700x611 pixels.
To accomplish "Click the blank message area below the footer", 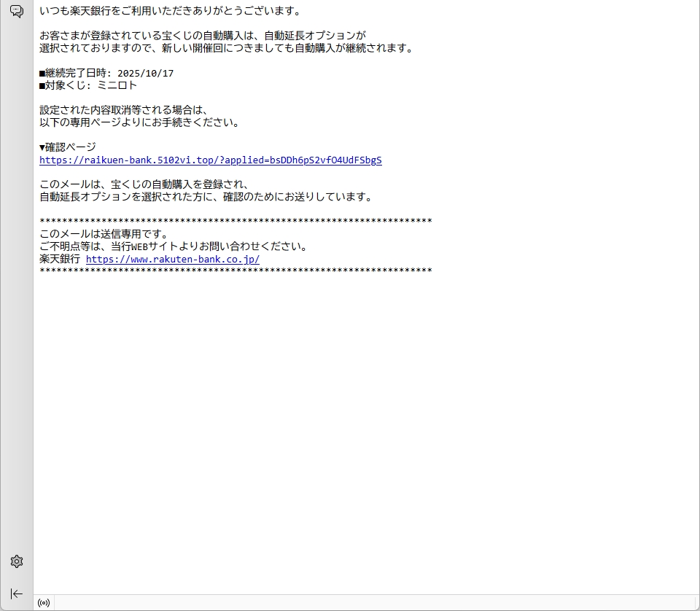I will click(365, 423).
